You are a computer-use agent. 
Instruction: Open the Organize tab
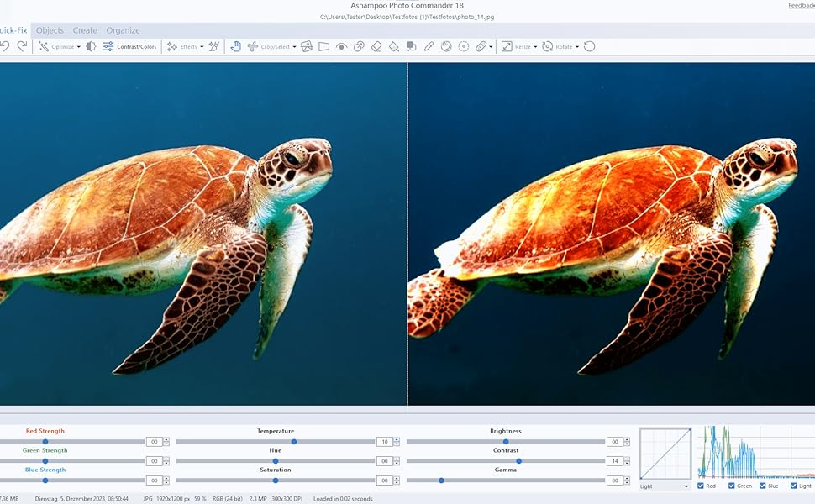[123, 30]
